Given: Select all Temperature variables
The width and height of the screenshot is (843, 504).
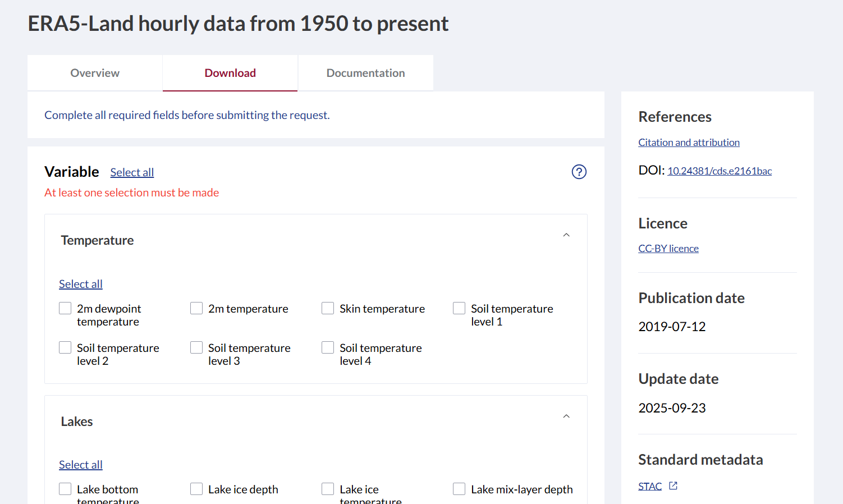Looking at the screenshot, I should (x=80, y=283).
